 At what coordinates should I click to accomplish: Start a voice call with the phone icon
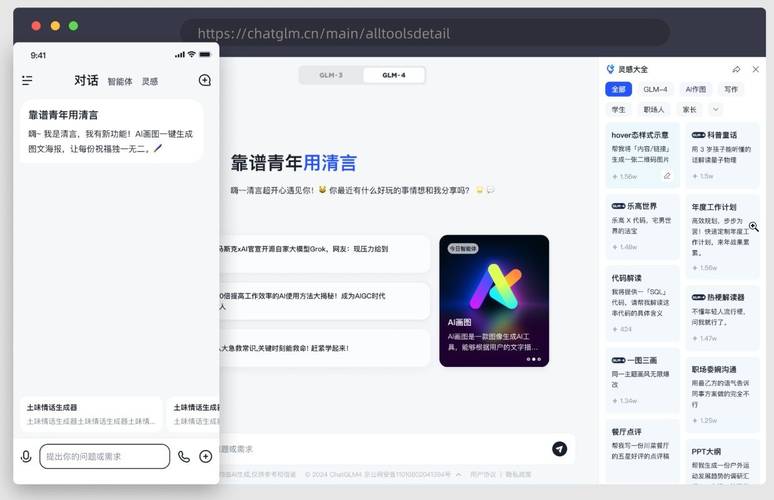(x=184, y=457)
